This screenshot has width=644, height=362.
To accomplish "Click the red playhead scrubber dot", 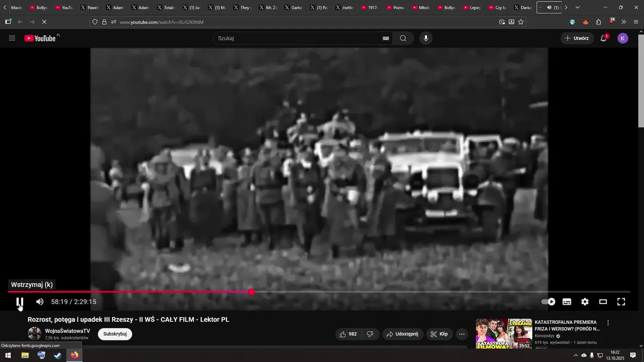I will tap(251, 292).
